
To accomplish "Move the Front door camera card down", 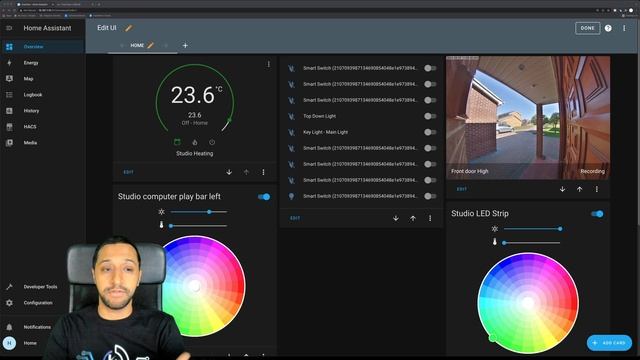I will click(x=562, y=189).
